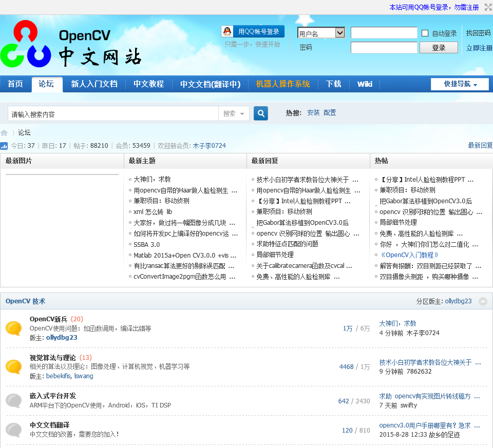
Task: Click the QQ penguin login icon
Action: pos(227,31)
